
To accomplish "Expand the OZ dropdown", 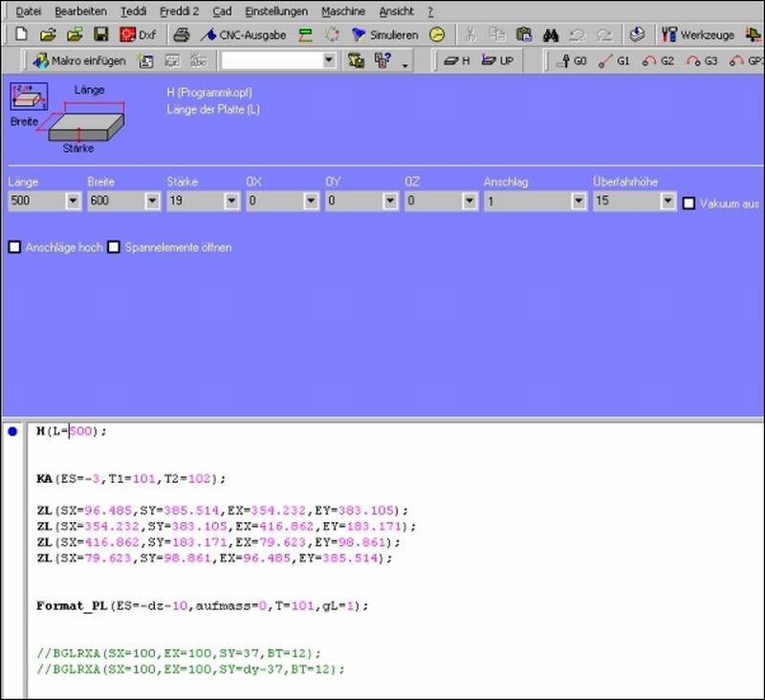I will [x=470, y=201].
